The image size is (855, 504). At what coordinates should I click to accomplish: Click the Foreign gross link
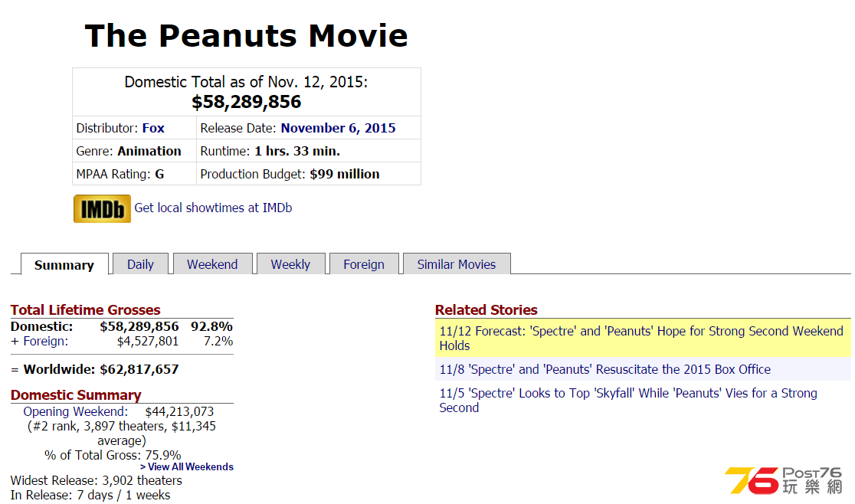point(45,341)
